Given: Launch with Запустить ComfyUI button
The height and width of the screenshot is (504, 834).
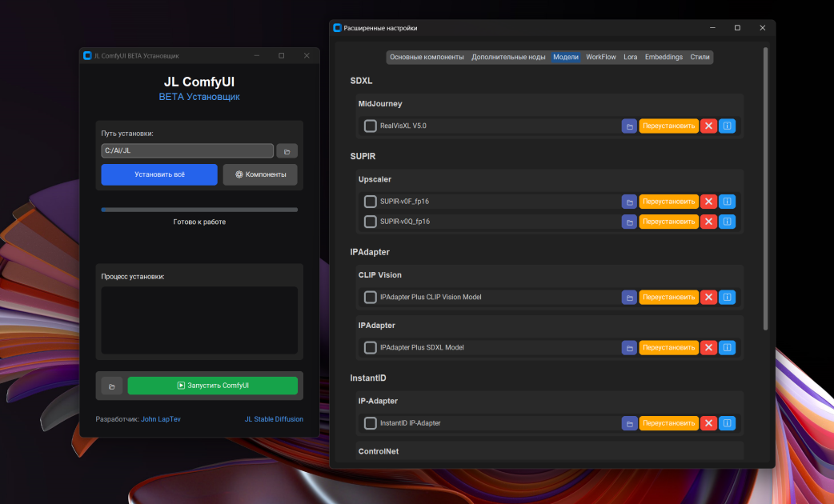Looking at the screenshot, I should click(x=213, y=386).
